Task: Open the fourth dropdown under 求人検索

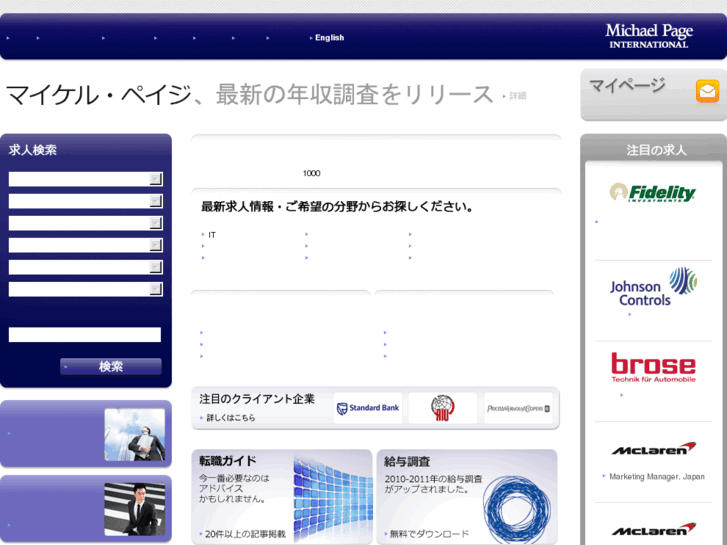Action: point(85,245)
